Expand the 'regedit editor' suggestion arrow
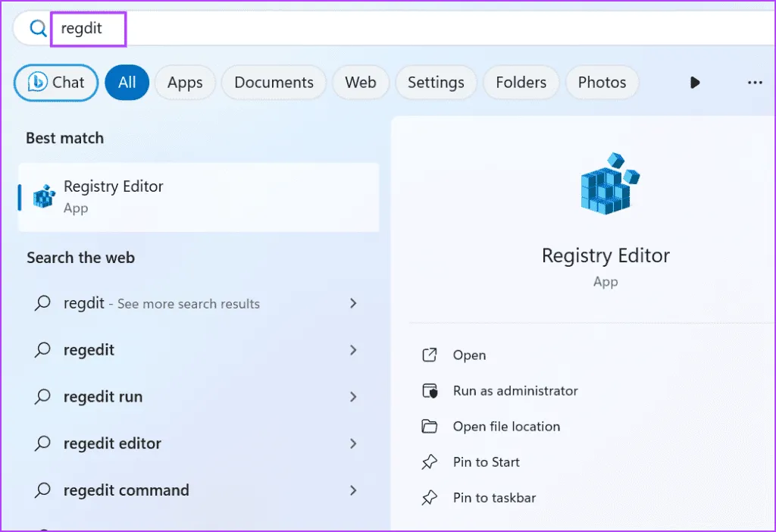This screenshot has width=776, height=532. (352, 443)
